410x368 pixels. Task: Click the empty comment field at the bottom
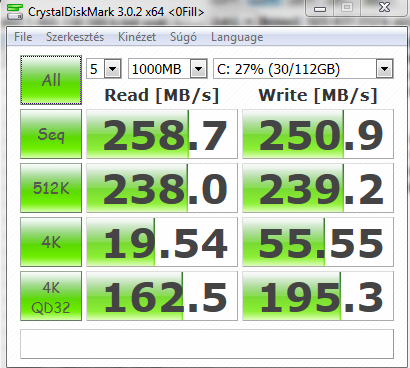207,344
